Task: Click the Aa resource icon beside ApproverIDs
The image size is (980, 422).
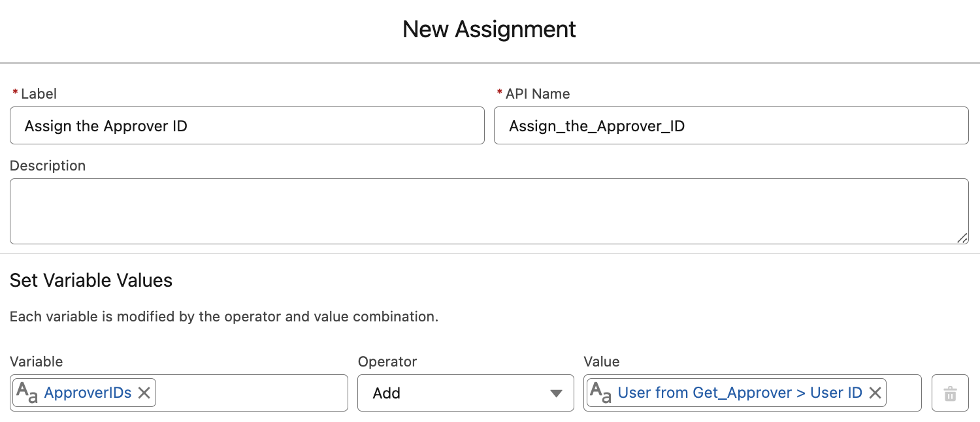Action: (26, 393)
